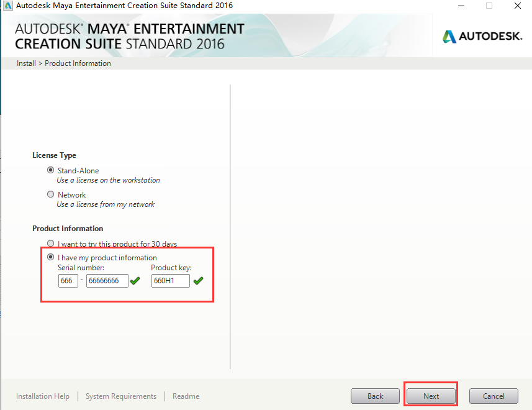532x410 pixels.
Task: Choose the 30-day trial option
Action: pyautogui.click(x=50, y=244)
